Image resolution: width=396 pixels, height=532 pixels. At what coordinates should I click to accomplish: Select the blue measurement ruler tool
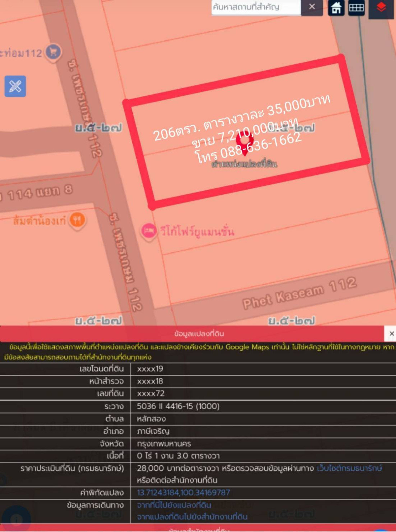pos(15,86)
